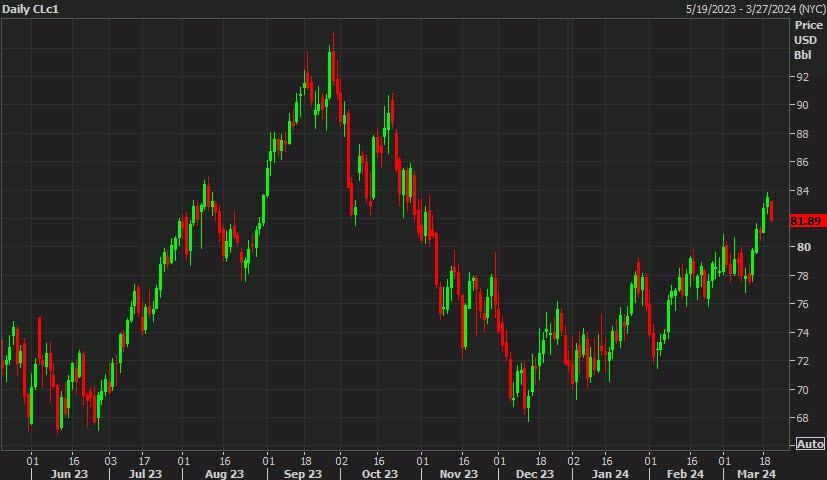
Task: Click the '18' day tick above Mar 24
Action: (764, 460)
